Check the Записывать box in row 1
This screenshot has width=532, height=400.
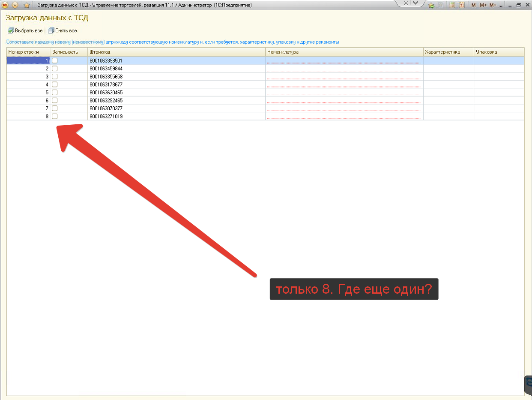tap(54, 61)
